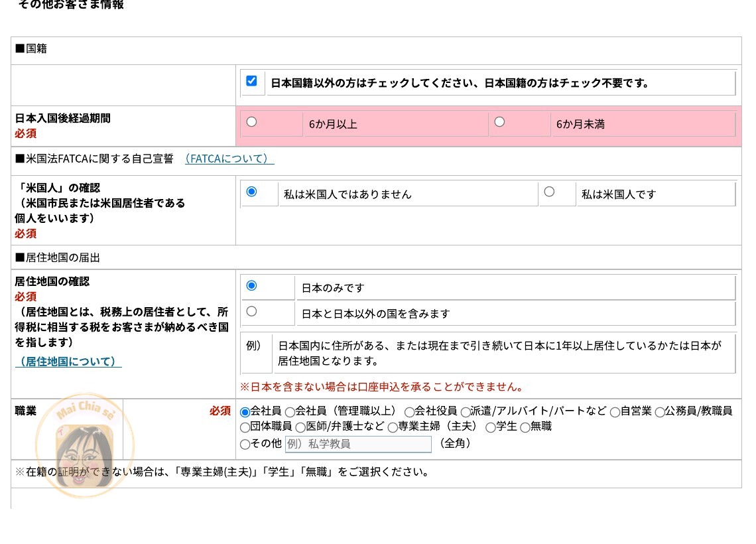Pick 会社員（管理職以上）as occupation
This screenshot has height=544, width=756.
(x=290, y=412)
